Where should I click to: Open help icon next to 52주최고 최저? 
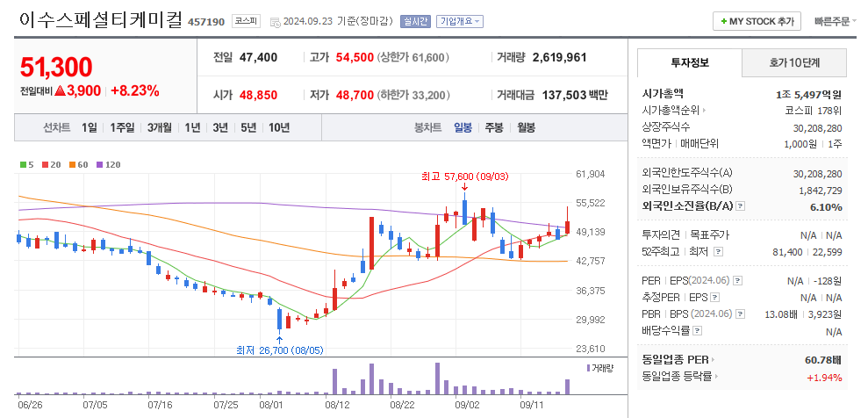coord(718,252)
